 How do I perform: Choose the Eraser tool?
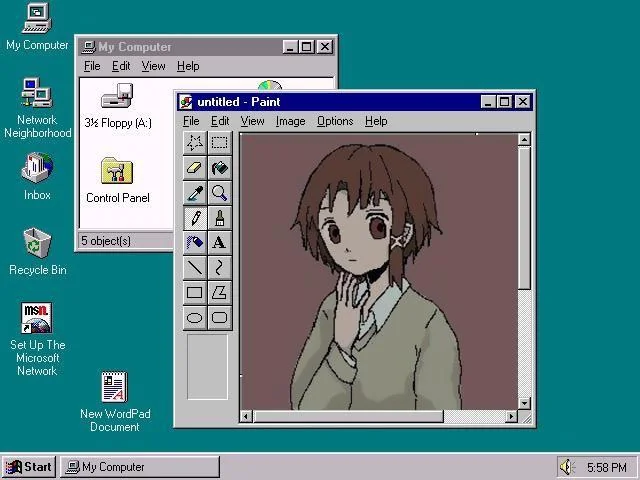195,168
